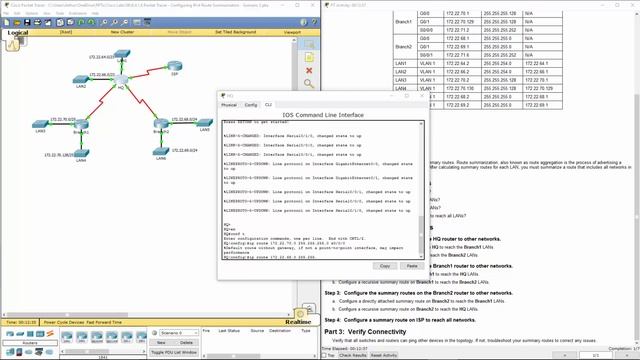Click the Open file folder icon
Screen dimensions: 640x360
click(x=16, y=22)
